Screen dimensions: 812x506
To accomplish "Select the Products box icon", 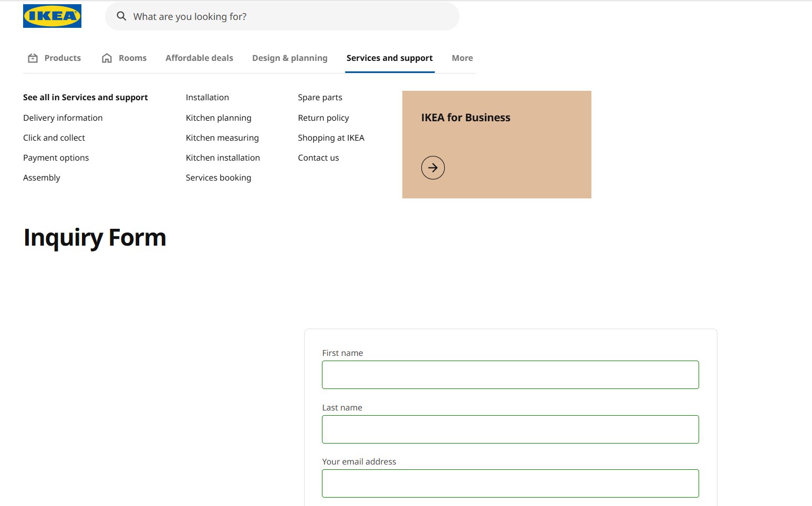I will (x=33, y=58).
